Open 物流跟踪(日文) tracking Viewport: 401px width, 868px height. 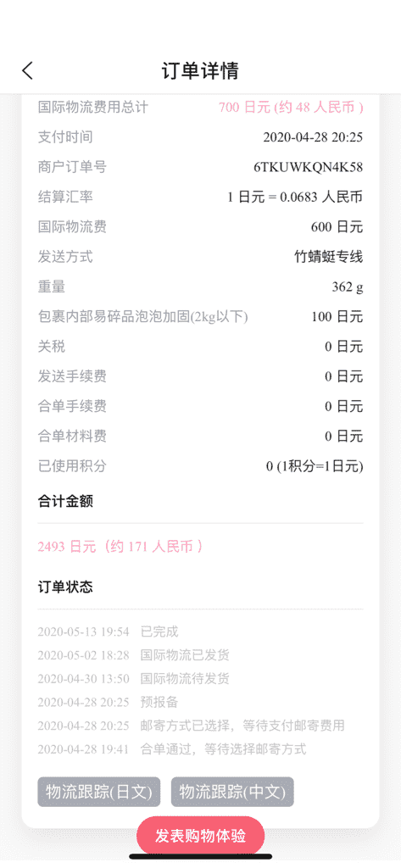98,792
